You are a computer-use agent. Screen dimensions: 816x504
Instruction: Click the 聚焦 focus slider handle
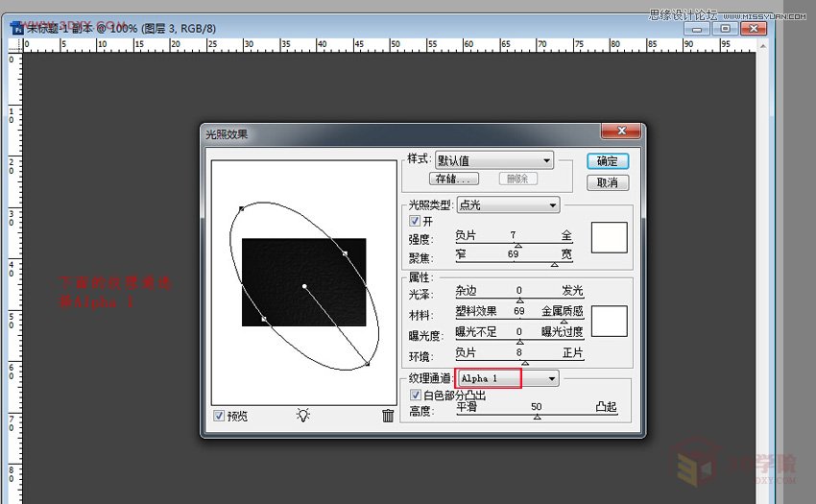coord(555,265)
